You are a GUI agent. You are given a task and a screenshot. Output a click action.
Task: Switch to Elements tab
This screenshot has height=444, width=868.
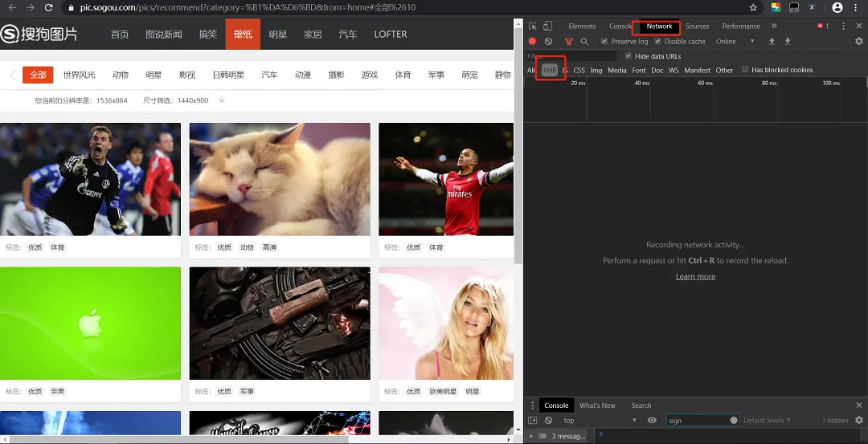582,26
